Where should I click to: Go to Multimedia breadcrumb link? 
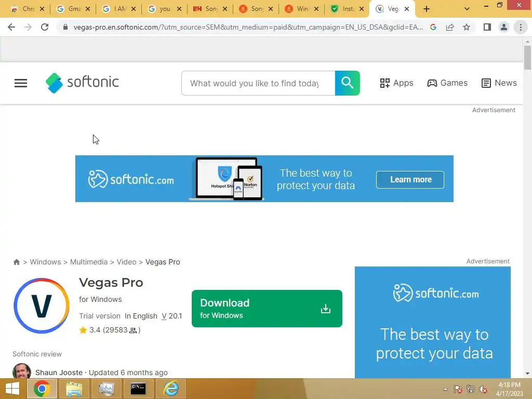tap(89, 262)
